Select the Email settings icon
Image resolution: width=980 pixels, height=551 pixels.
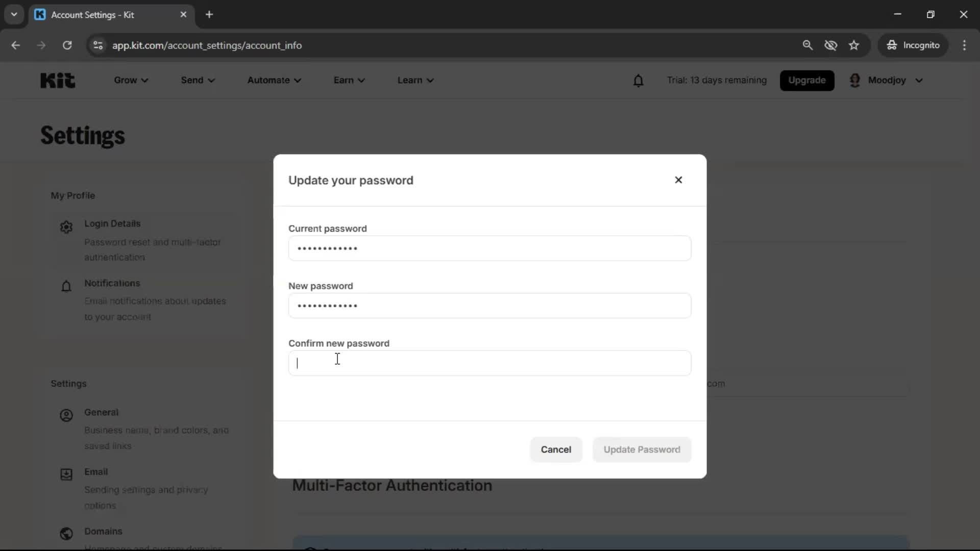66,475
